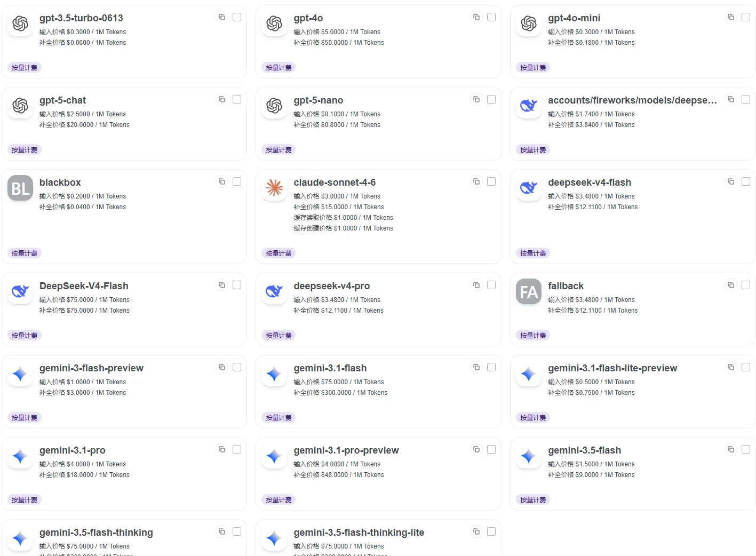Check the accounts/fireworks/models card checkbox
Viewport: 756px width, 556px height.
[746, 99]
